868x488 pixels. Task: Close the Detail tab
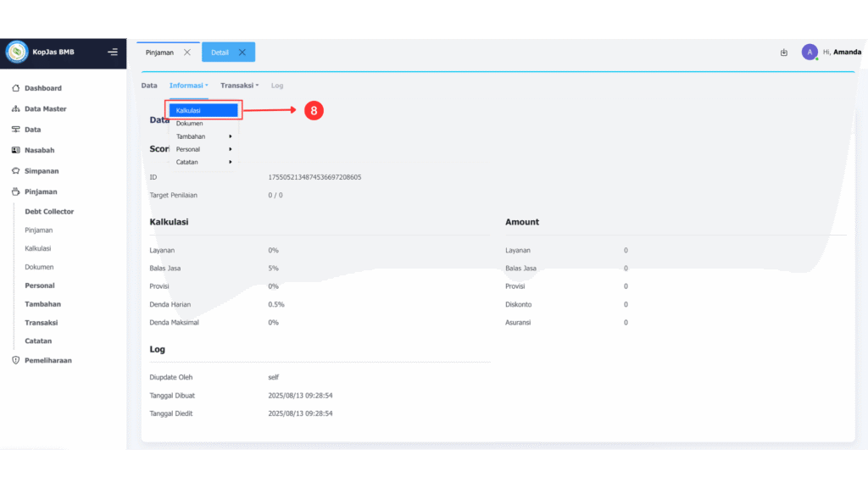click(x=242, y=53)
